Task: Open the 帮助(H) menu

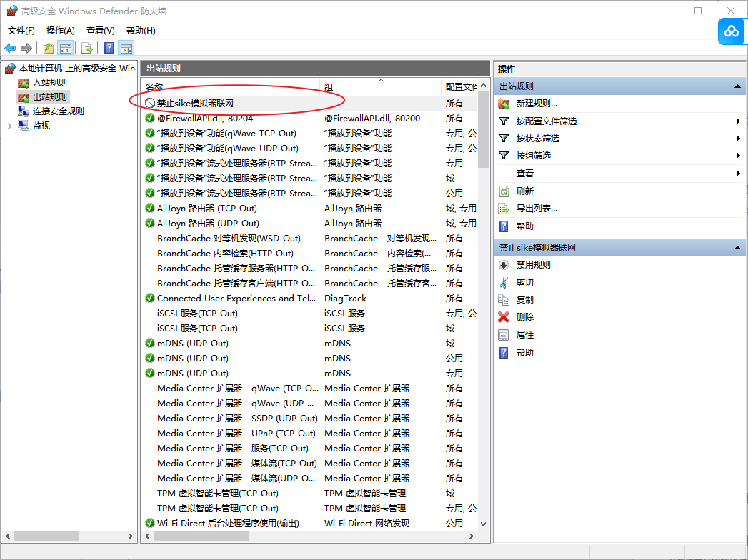Action: click(x=141, y=31)
